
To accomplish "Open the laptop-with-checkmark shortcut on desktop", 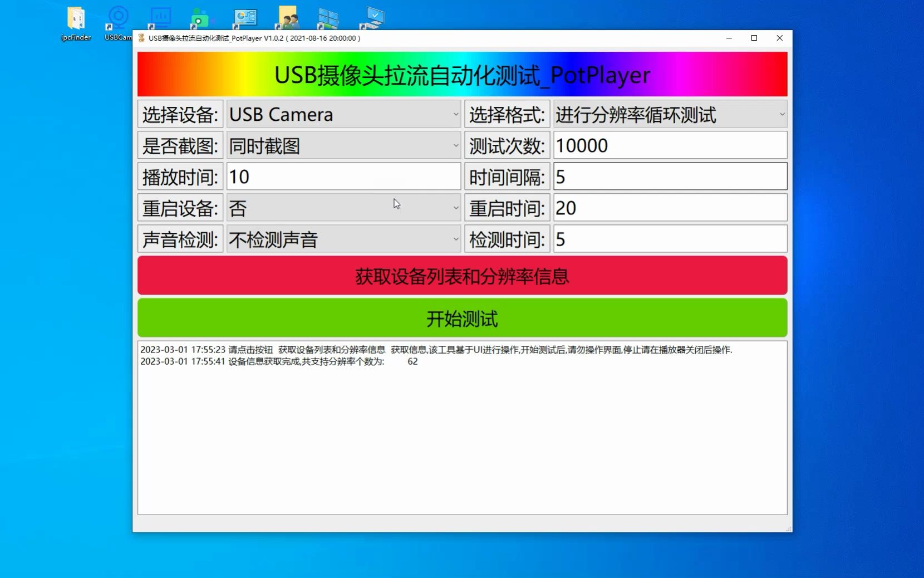I will pos(372,17).
